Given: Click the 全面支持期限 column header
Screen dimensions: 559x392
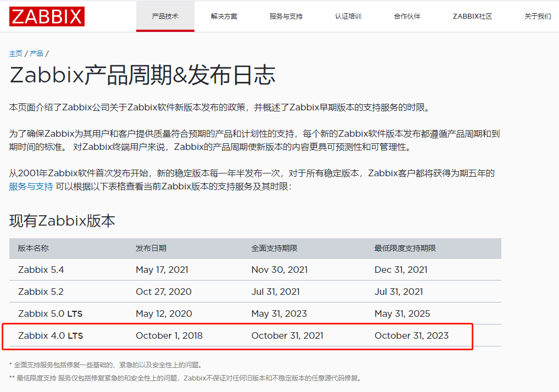Looking at the screenshot, I should [x=273, y=248].
